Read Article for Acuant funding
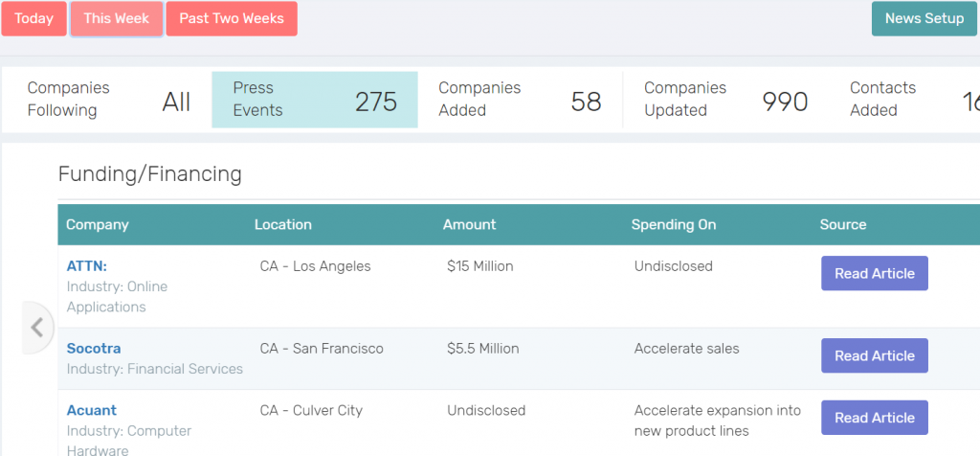The height and width of the screenshot is (456, 980). 874,419
